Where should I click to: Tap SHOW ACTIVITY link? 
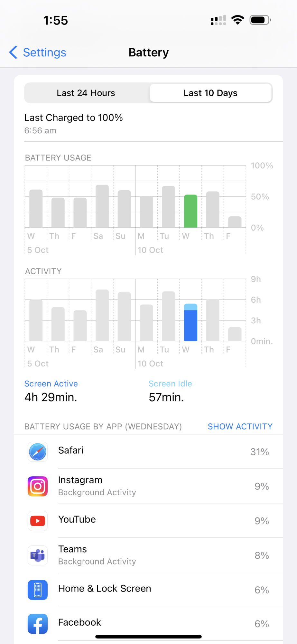pyautogui.click(x=240, y=426)
